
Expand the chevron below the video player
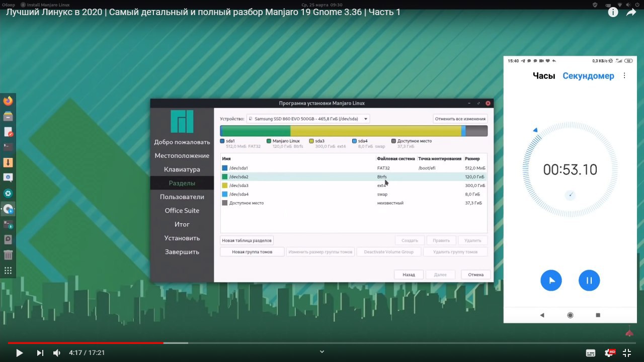tap(322, 351)
